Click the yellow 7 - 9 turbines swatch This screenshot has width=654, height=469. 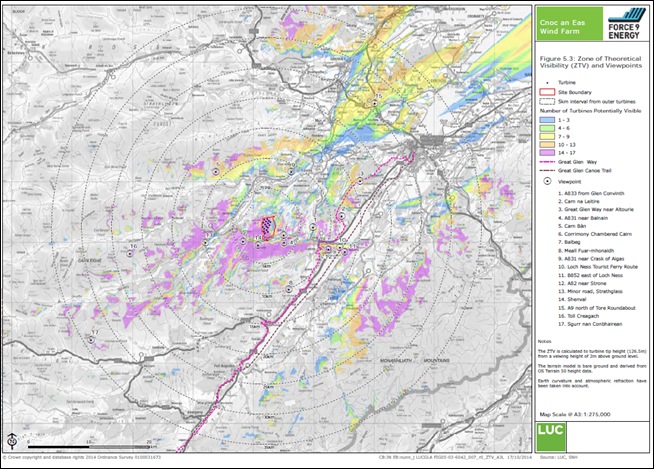point(547,137)
